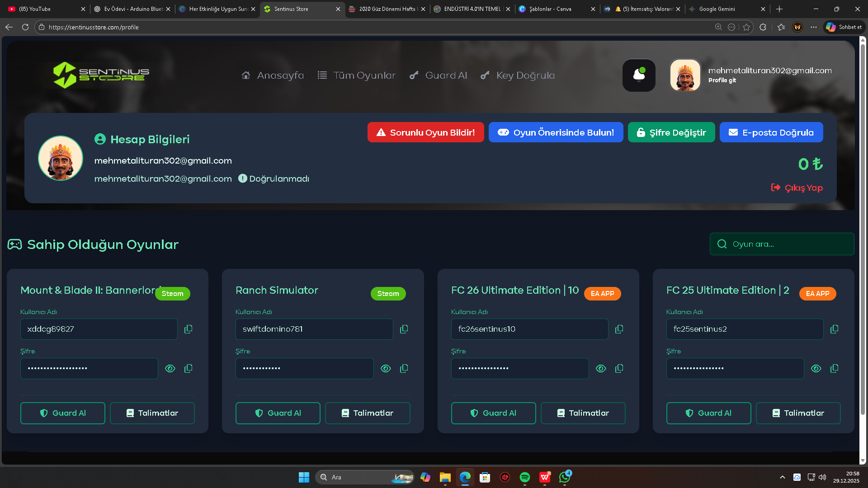Copy the FC 25 Ultimate Edition password

835,369
